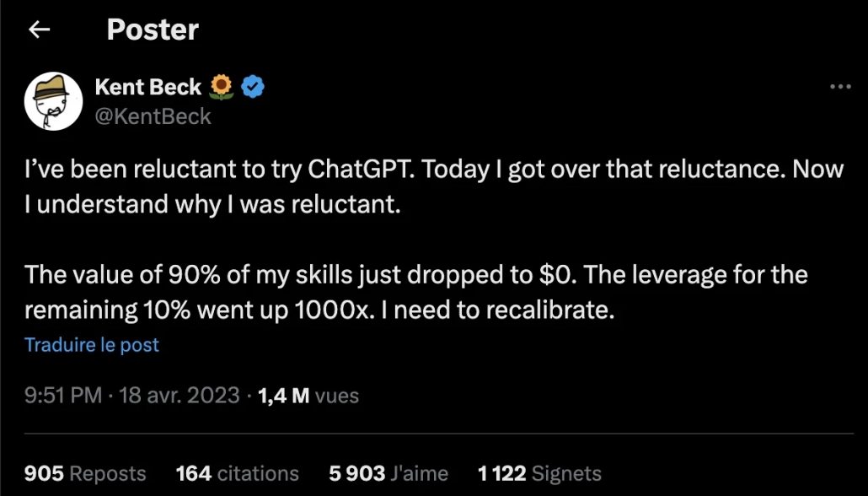This screenshot has height=496, width=868.
Task: Click Traduire le post to translate
Action: click(x=91, y=344)
